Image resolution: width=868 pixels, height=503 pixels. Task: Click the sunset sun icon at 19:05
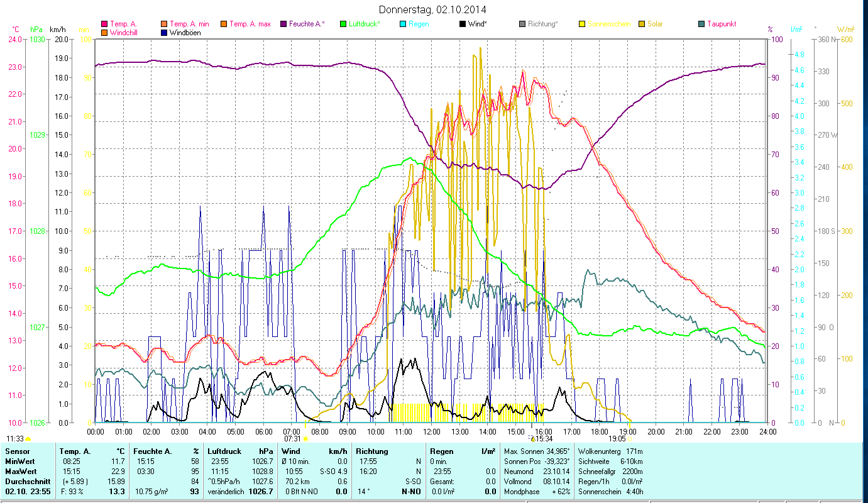(630, 439)
